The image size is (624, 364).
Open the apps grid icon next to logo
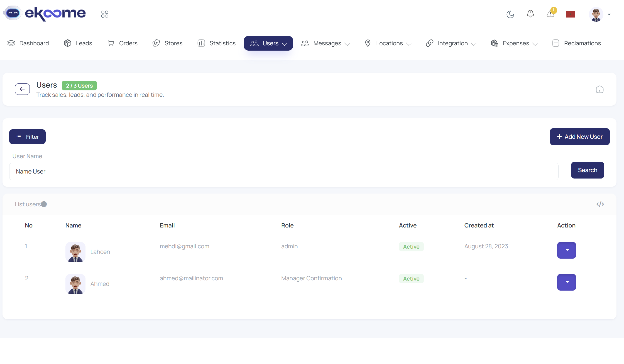pos(105,14)
